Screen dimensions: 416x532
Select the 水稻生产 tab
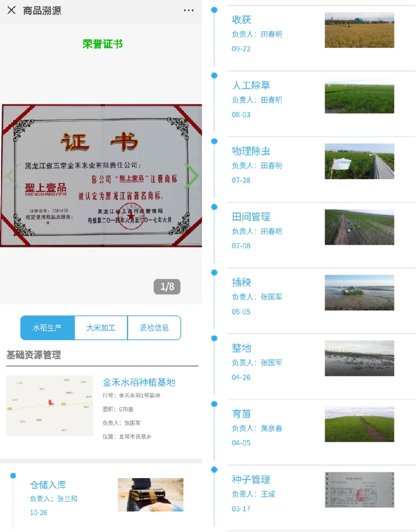click(47, 328)
